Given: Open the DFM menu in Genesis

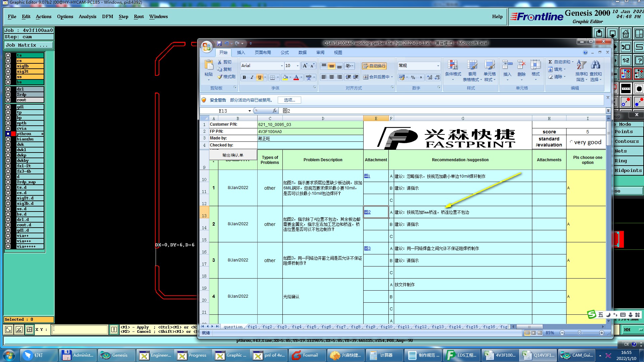Looking at the screenshot, I should click(x=107, y=16).
